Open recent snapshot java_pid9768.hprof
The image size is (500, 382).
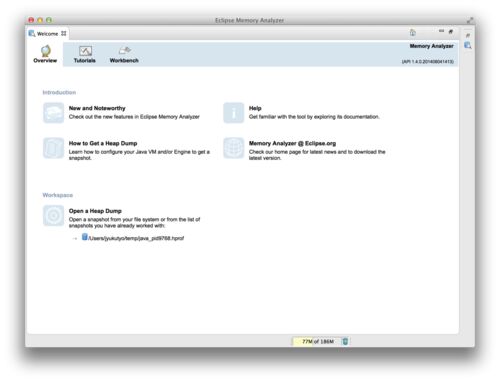pyautogui.click(x=136, y=238)
